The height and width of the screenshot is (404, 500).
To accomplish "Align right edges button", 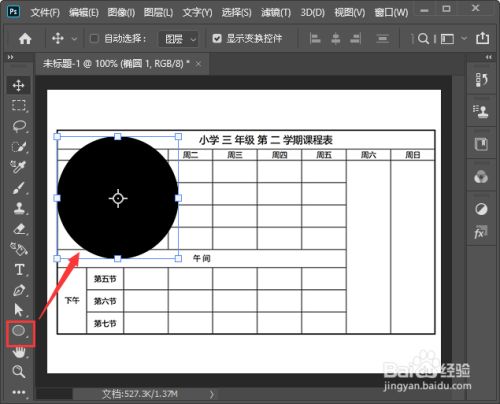I will pos(356,39).
